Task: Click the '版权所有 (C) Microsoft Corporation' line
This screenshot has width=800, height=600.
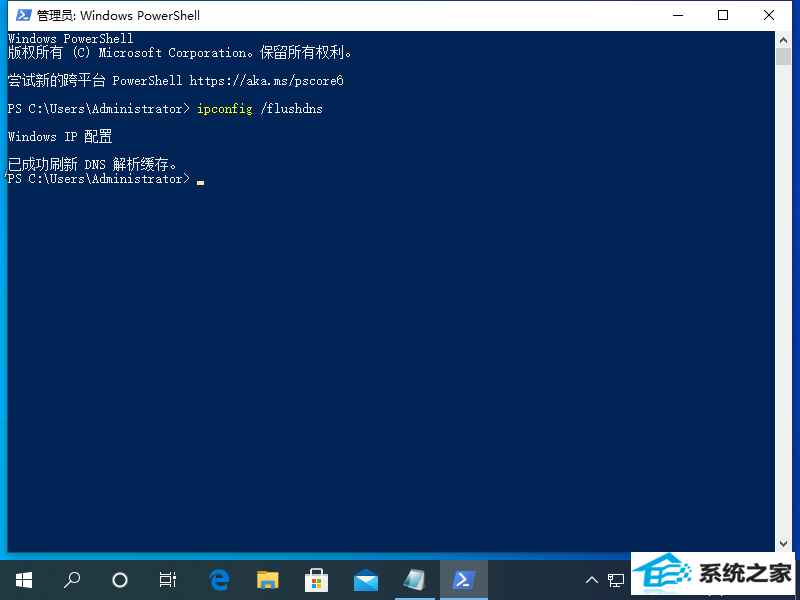Action: [x=180, y=53]
